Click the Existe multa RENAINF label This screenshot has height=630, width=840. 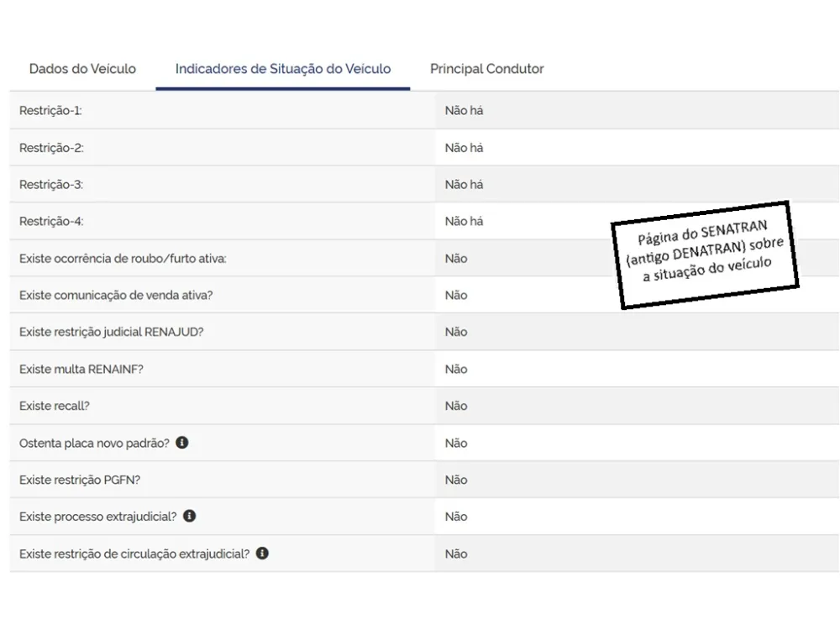(x=81, y=369)
